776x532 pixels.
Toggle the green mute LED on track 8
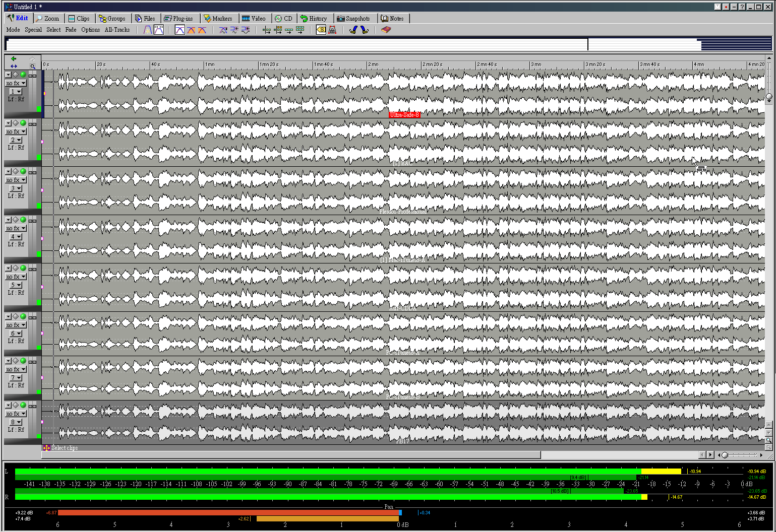tap(23, 405)
